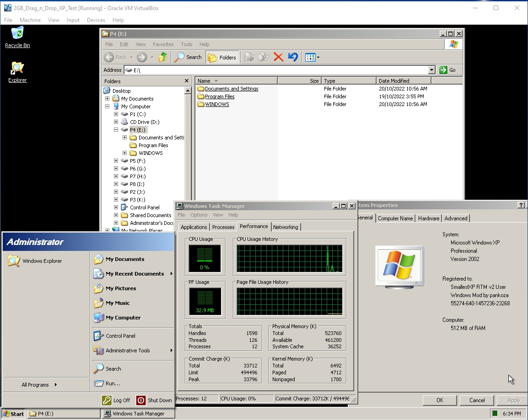Toggle the Folders pane toolbar button

point(222,58)
